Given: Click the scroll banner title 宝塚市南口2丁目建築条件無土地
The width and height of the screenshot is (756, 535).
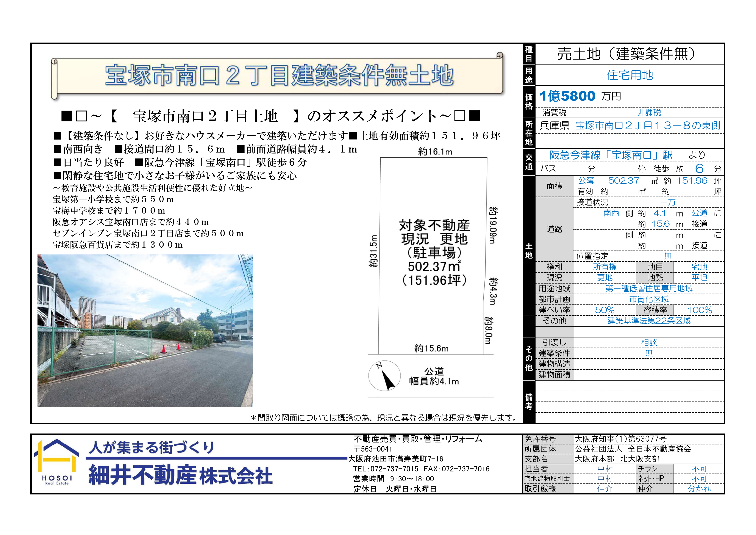Looking at the screenshot, I should coord(279,75).
